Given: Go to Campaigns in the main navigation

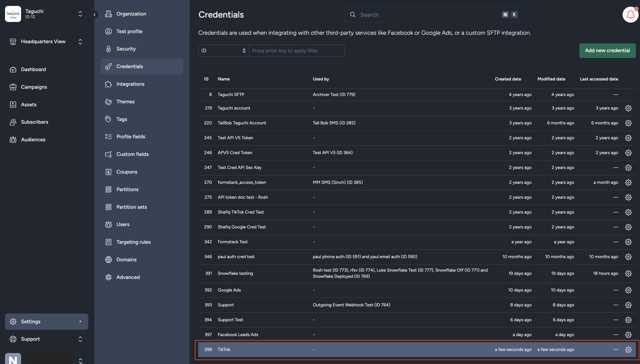Looking at the screenshot, I should [x=34, y=87].
